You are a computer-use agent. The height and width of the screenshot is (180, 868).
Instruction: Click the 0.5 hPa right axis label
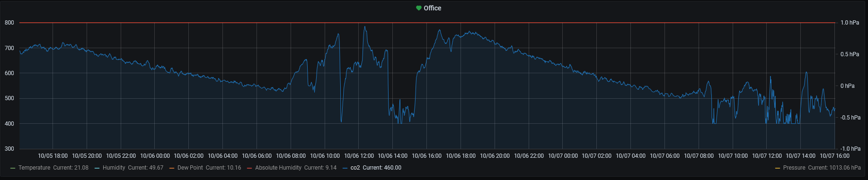coord(850,54)
